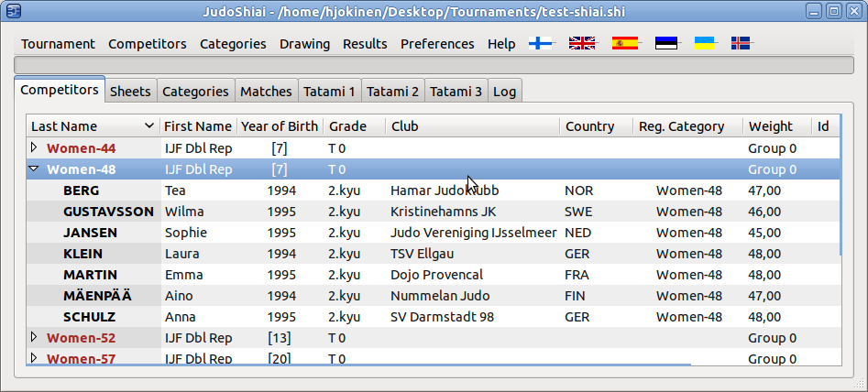The height and width of the screenshot is (392, 868).
Task: Click the United Kingdom flag icon
Action: tap(582, 43)
